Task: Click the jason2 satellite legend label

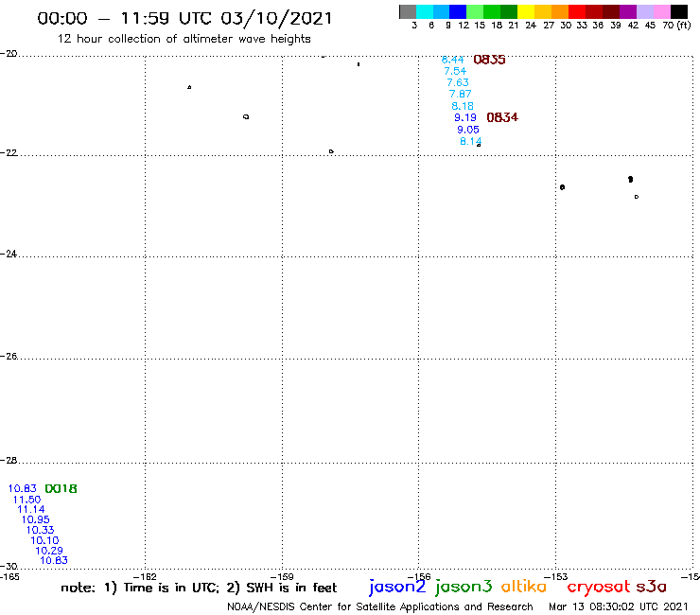Action: pyautogui.click(x=397, y=587)
